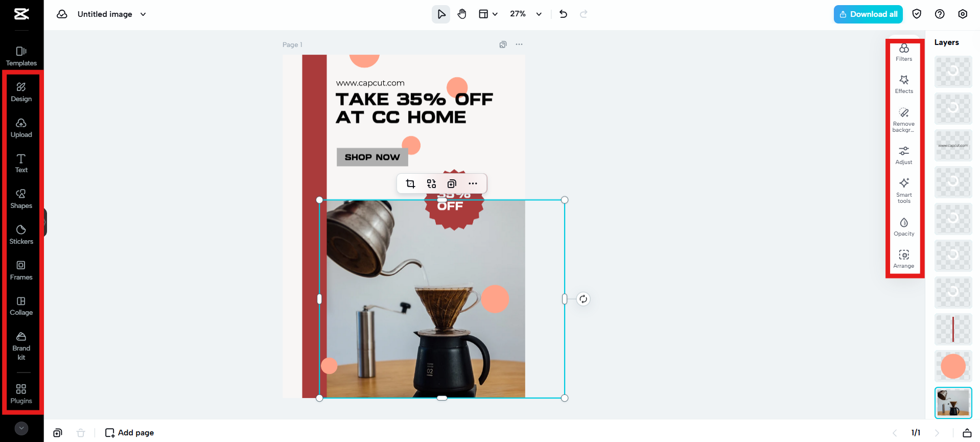Image resolution: width=980 pixels, height=442 pixels.
Task: Go to the previous page arrow
Action: pyautogui.click(x=895, y=433)
